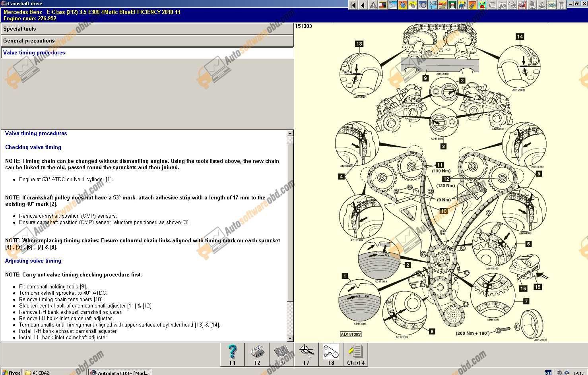Click the greyed-out tyre icon in toolbar
Viewport: 588px width, 375px height.
(532, 5)
